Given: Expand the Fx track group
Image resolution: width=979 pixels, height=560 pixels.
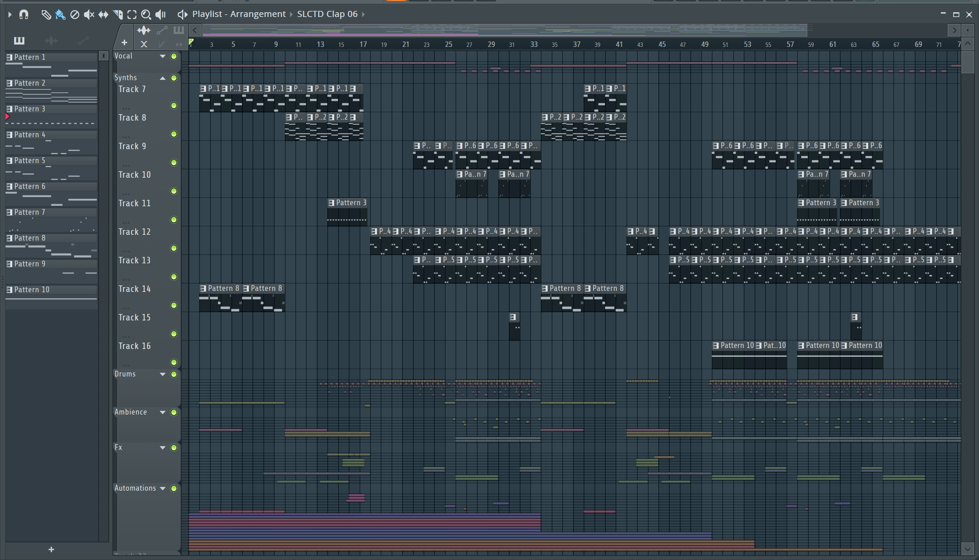Looking at the screenshot, I should tap(163, 448).
